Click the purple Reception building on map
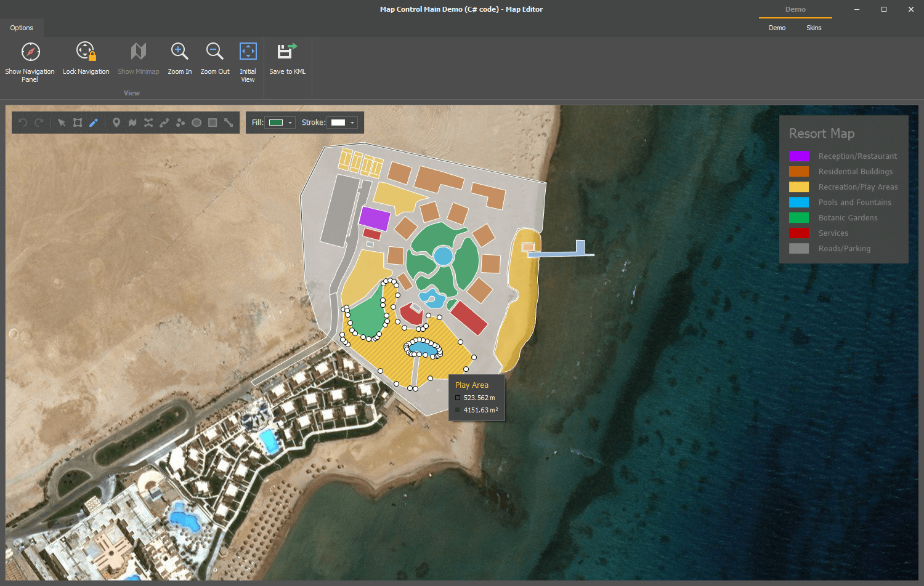 point(375,219)
